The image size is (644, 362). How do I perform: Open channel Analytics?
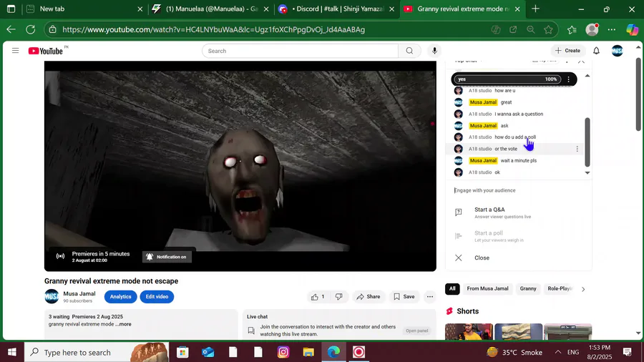[120, 297]
